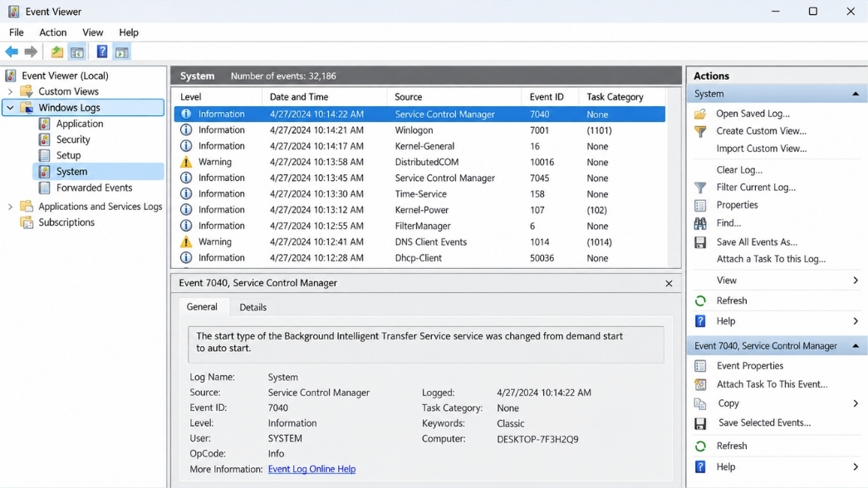Close the Event 7040 preview pane

pyautogui.click(x=669, y=283)
